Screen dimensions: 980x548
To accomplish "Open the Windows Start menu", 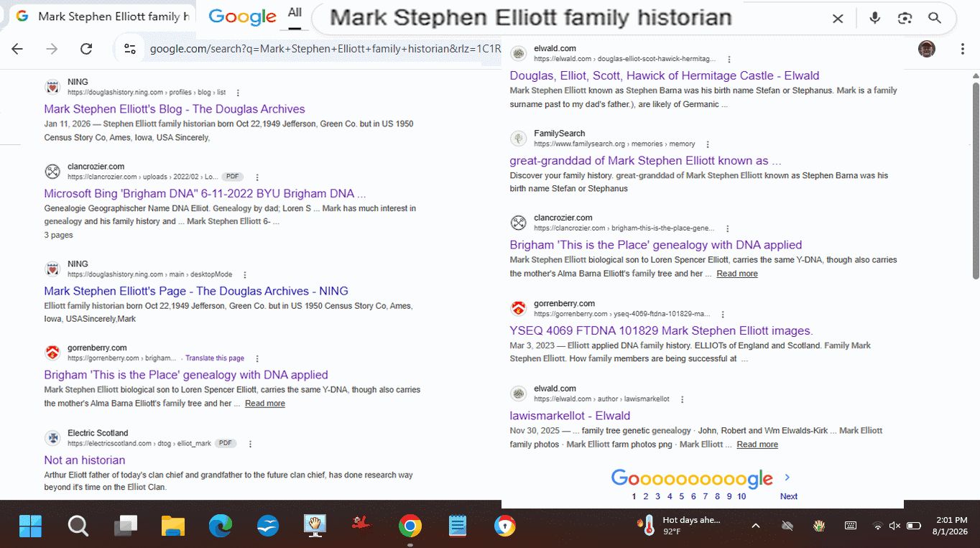I will click(30, 526).
